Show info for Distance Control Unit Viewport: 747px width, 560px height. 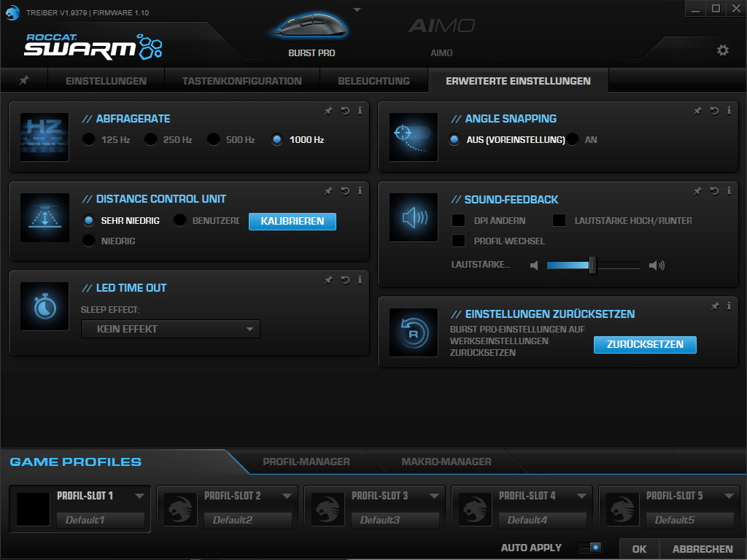pyautogui.click(x=360, y=190)
